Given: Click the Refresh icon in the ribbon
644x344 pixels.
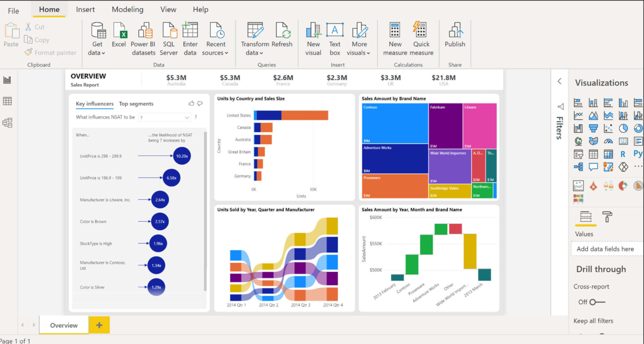Looking at the screenshot, I should (283, 34).
